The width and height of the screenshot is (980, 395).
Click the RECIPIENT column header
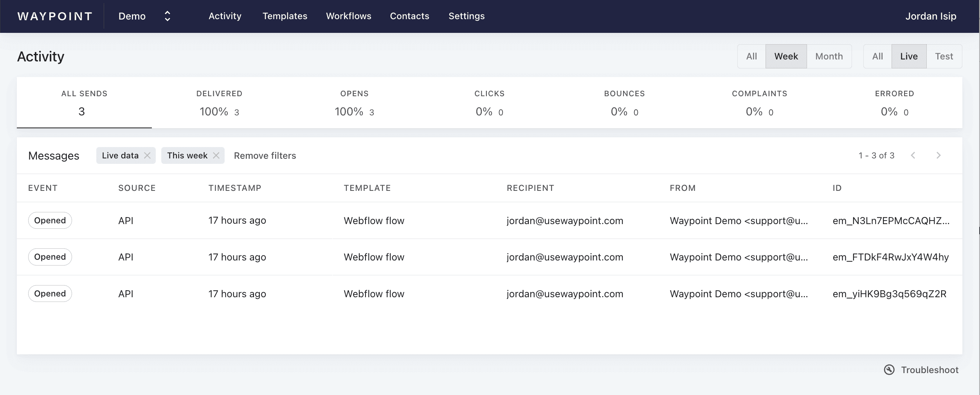point(530,188)
